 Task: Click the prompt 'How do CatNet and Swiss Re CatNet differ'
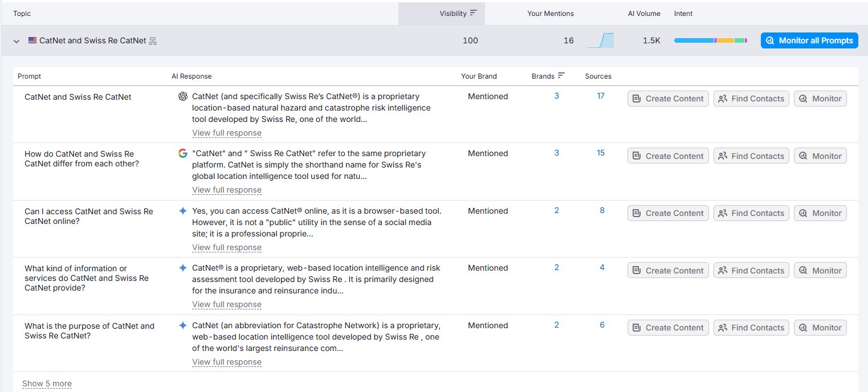point(81,158)
